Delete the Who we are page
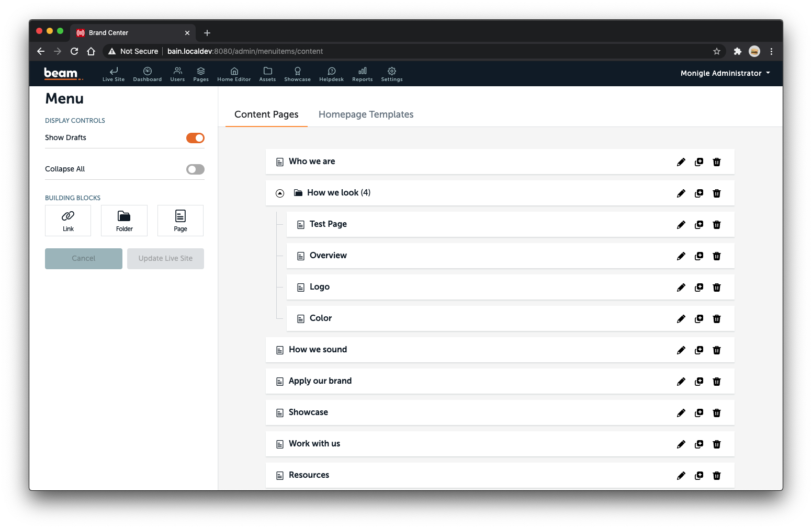 [717, 162]
